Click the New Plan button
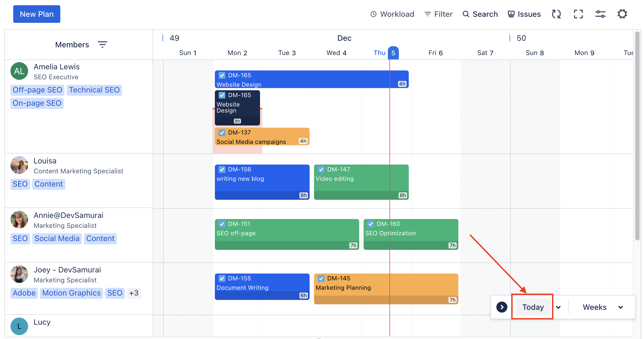Viewport: 644px width, 339px height. click(37, 13)
